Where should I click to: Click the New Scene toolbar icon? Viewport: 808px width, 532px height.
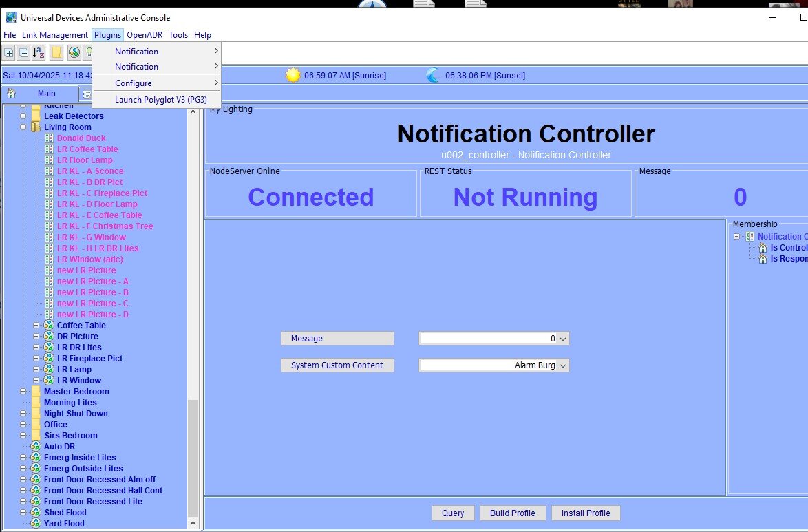click(74, 53)
